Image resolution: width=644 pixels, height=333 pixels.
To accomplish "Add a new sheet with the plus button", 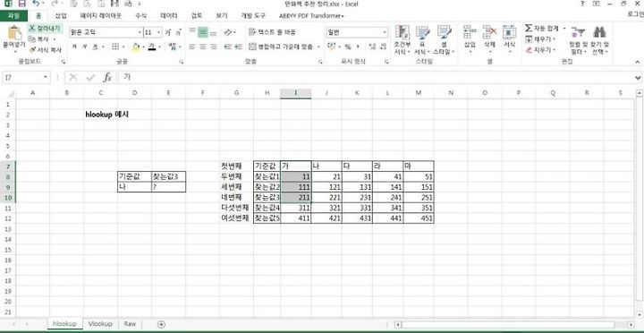I will click(161, 324).
